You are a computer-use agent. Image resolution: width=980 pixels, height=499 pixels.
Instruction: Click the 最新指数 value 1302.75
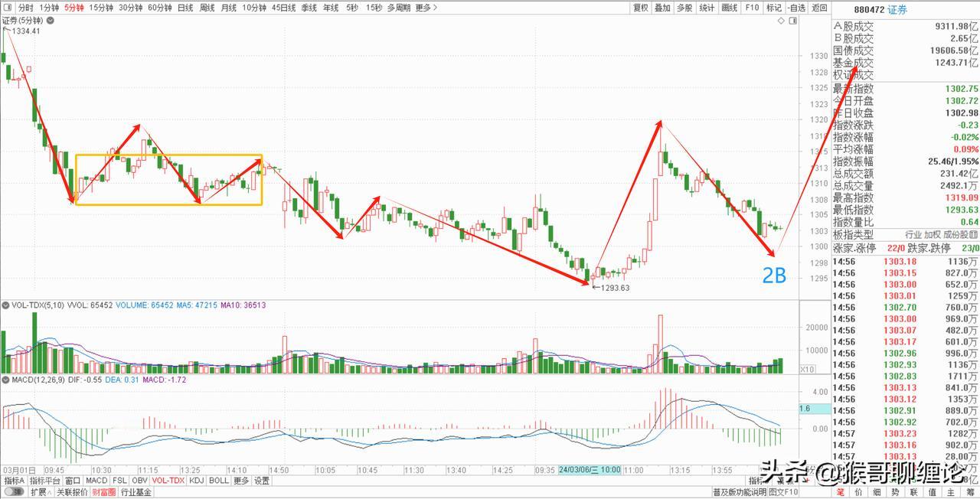click(962, 89)
